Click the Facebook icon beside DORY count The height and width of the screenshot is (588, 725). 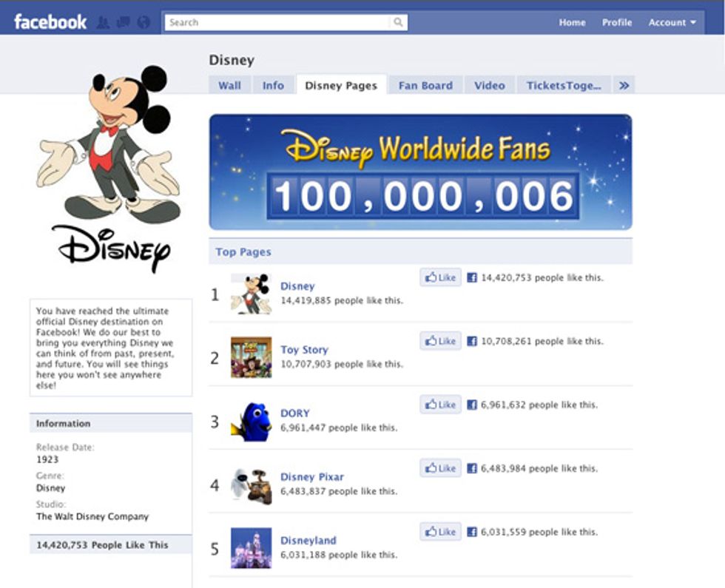point(471,405)
